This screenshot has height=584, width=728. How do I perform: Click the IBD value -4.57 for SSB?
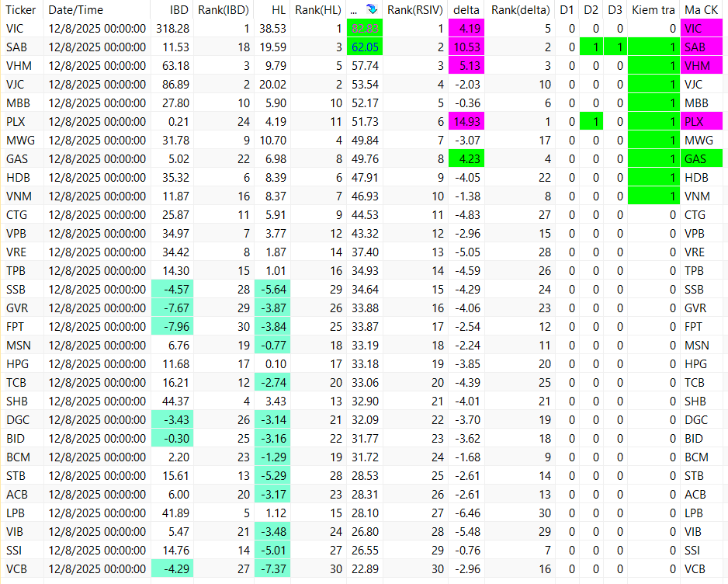click(172, 290)
